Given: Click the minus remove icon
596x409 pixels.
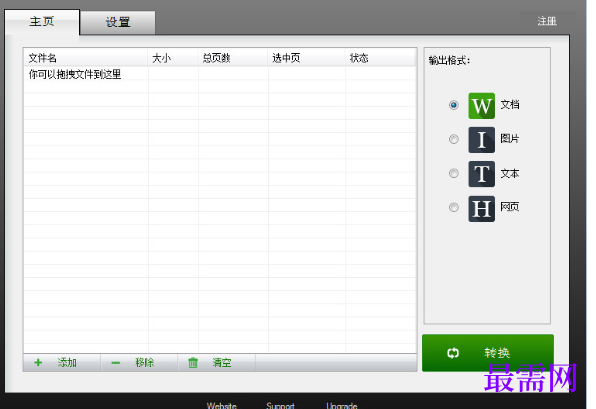Looking at the screenshot, I should point(116,363).
